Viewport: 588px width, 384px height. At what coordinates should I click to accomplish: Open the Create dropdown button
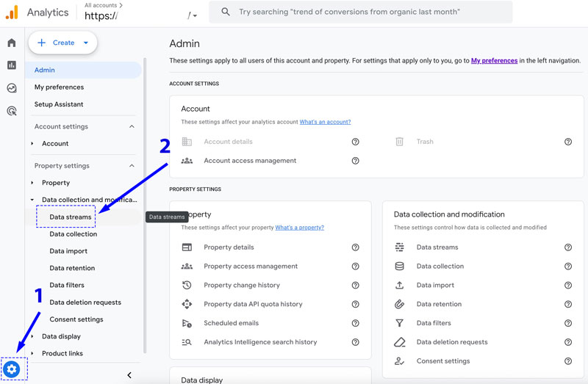coord(63,43)
